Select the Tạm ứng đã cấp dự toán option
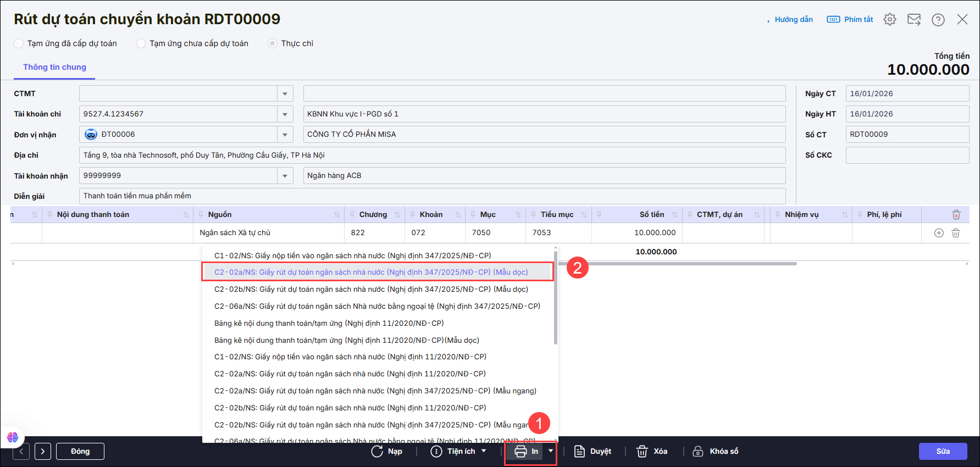Screen dimensions: 980x467 [x=66, y=43]
